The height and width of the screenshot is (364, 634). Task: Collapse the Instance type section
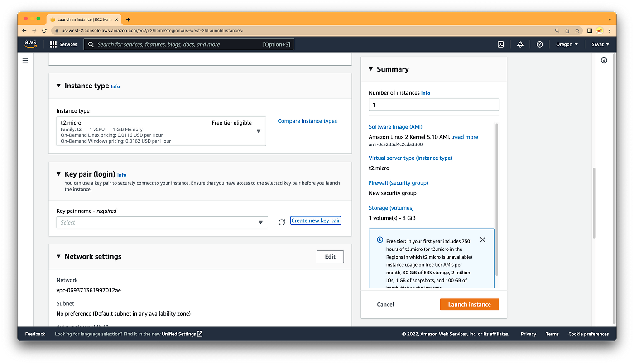pos(58,86)
